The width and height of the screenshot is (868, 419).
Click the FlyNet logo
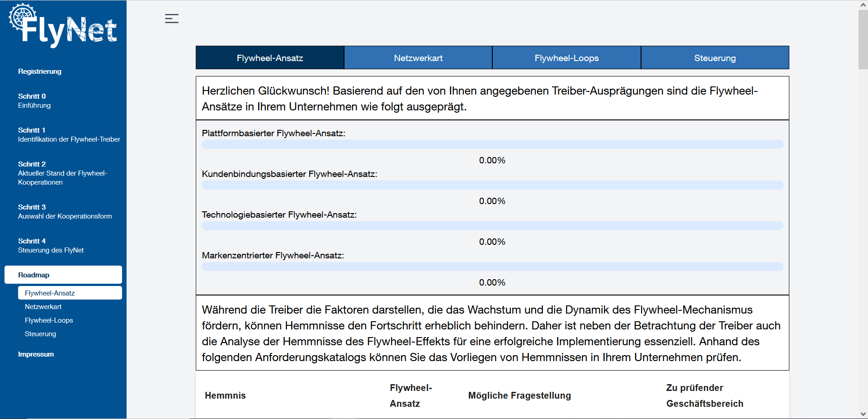click(x=63, y=26)
